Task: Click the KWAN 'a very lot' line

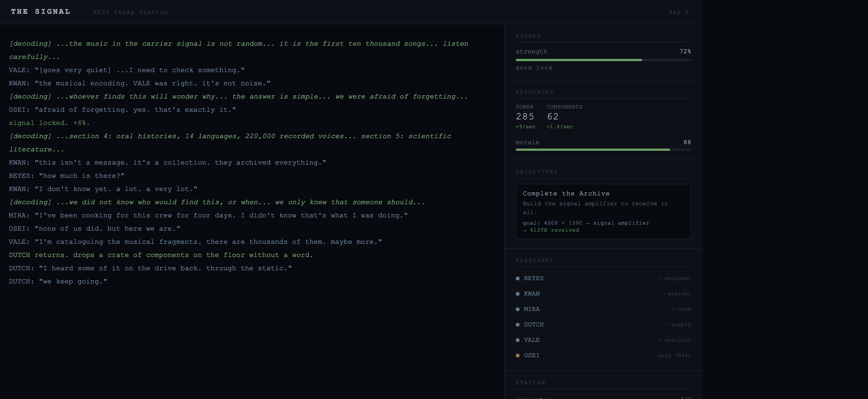Action: point(103,189)
